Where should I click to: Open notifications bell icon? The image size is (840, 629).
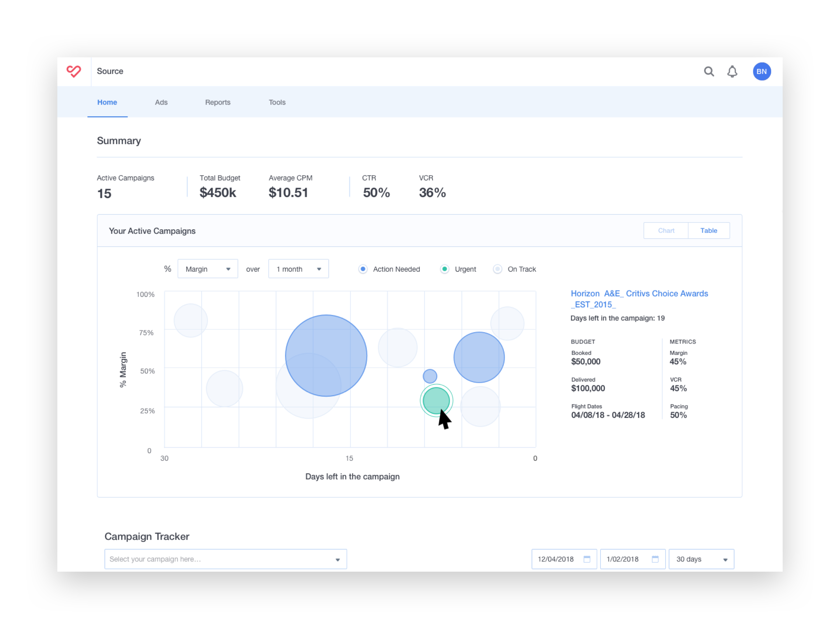732,71
